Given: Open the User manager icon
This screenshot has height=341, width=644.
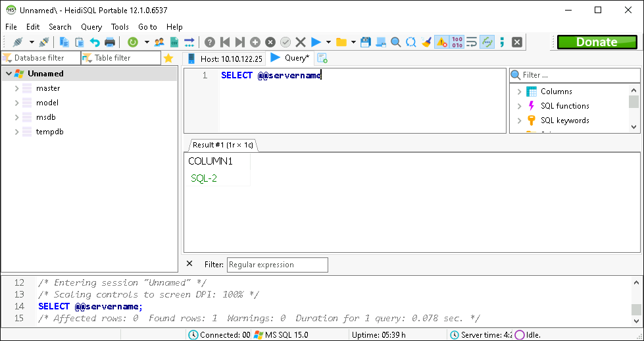Looking at the screenshot, I should 159,42.
